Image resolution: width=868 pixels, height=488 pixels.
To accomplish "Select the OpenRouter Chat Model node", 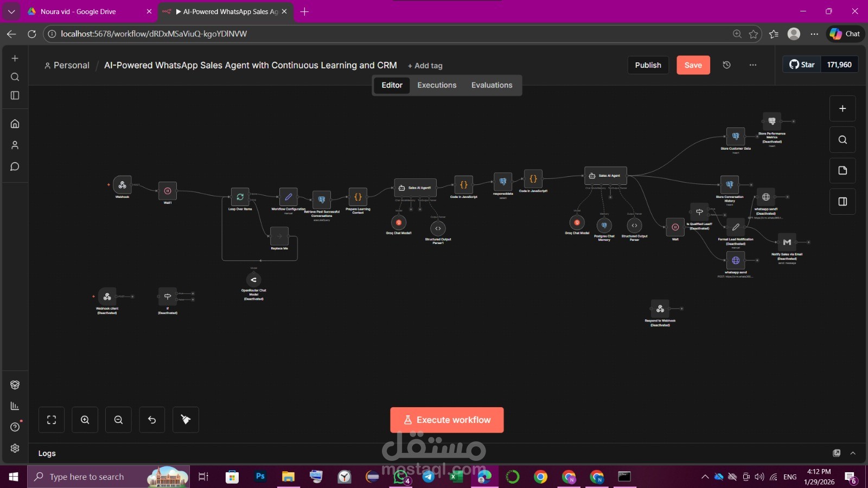I will pyautogui.click(x=253, y=280).
